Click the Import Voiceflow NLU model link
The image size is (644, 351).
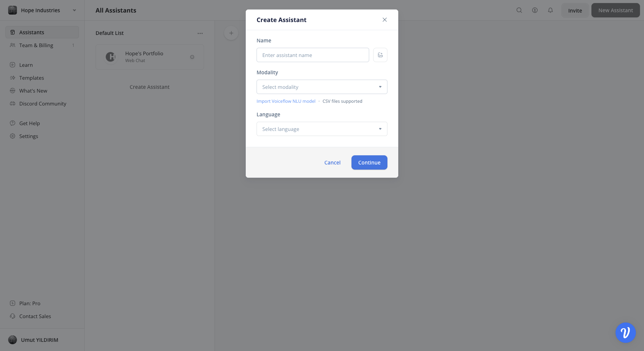click(286, 101)
